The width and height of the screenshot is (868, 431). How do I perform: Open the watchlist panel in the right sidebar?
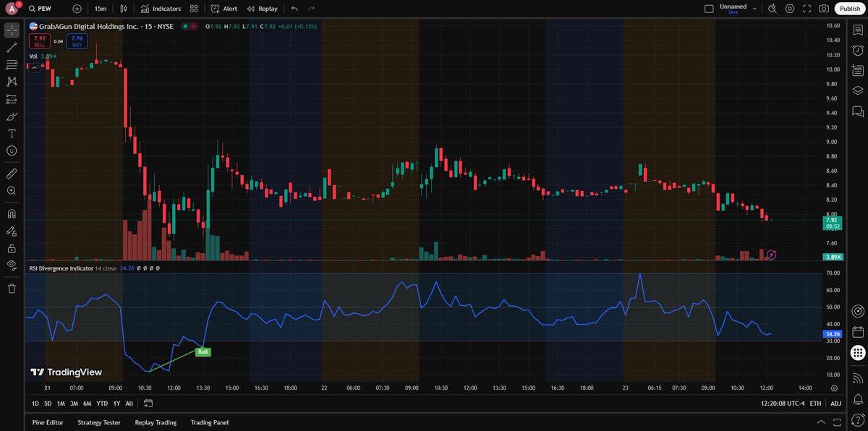tap(858, 30)
